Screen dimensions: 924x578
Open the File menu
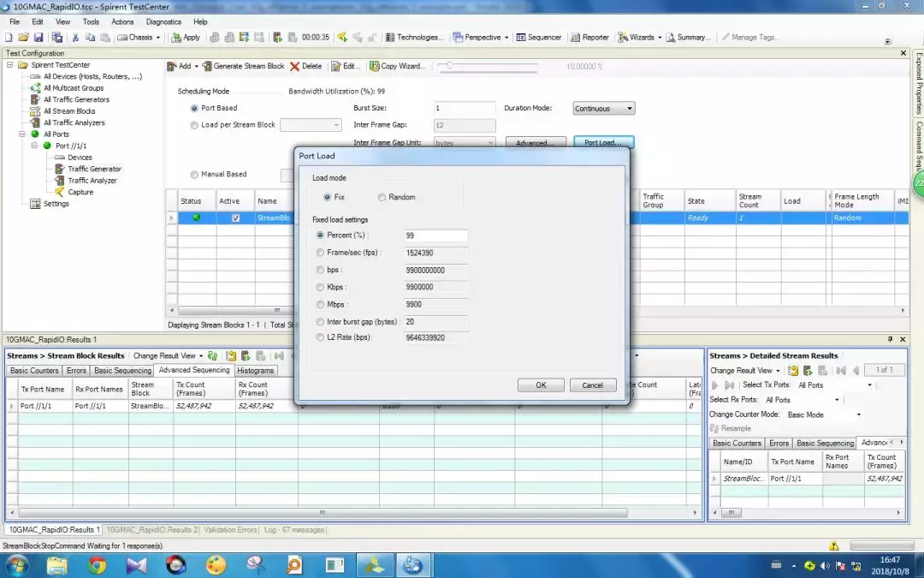[x=15, y=21]
